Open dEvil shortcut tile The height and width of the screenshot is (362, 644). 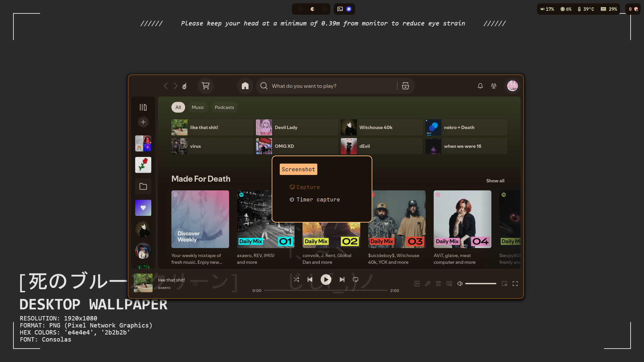[382, 146]
